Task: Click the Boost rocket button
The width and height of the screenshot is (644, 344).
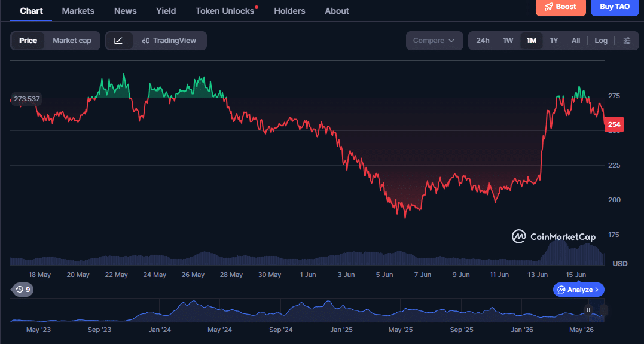Action: pos(561,7)
